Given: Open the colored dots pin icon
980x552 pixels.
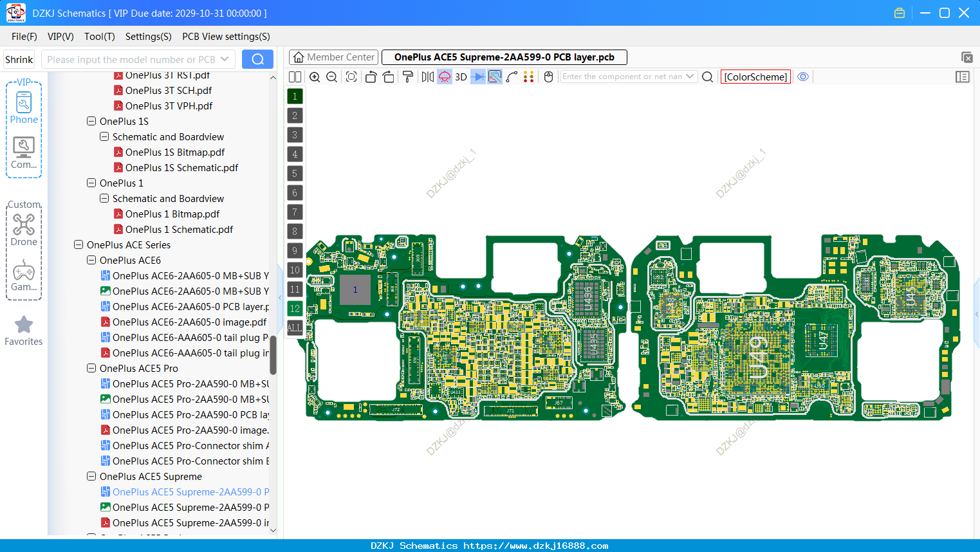Looking at the screenshot, I should click(x=529, y=77).
